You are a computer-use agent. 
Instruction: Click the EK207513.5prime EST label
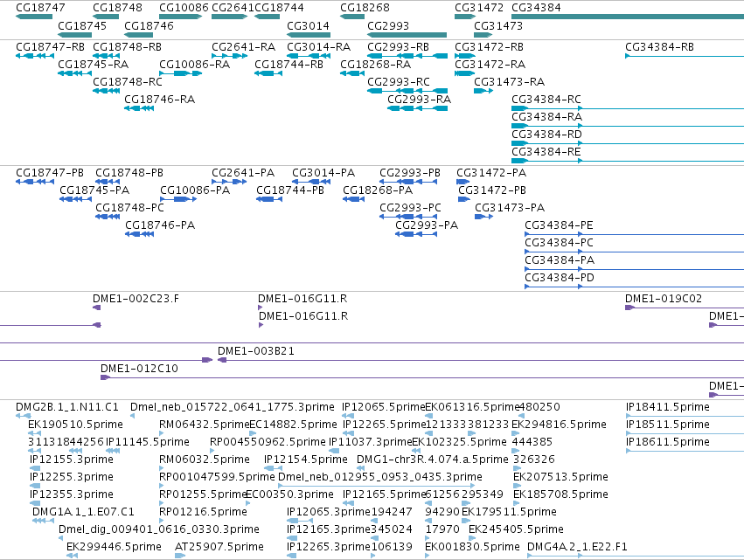tap(561, 477)
